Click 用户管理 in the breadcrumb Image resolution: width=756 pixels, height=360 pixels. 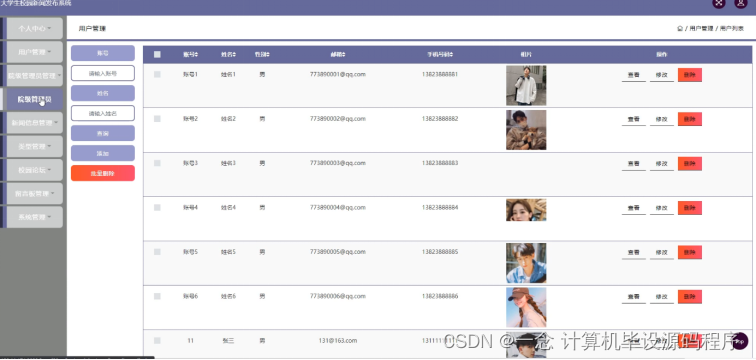tap(701, 28)
